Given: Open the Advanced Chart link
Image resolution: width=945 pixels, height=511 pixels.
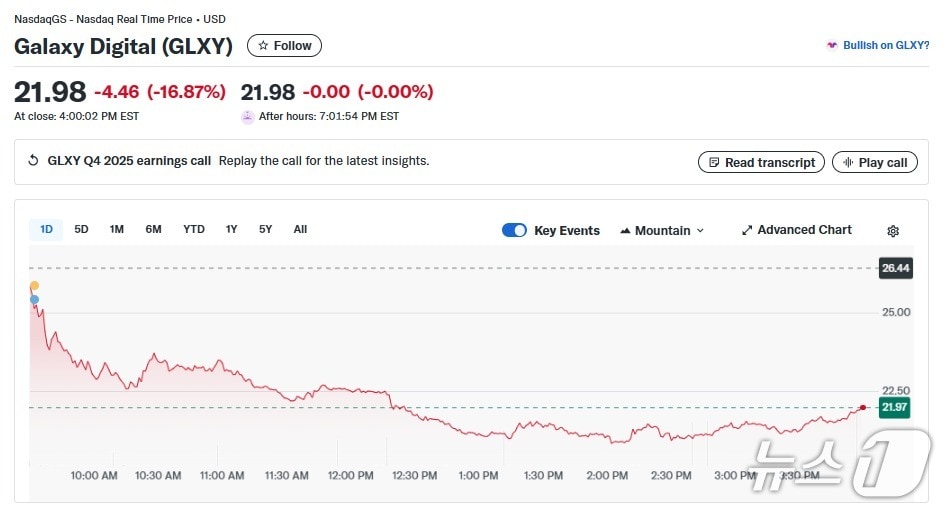Looking at the screenshot, I should tap(796, 230).
